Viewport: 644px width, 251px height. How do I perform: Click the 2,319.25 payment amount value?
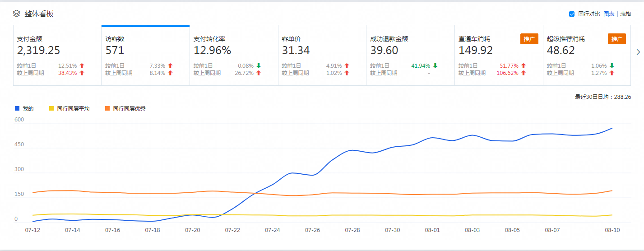(x=38, y=51)
